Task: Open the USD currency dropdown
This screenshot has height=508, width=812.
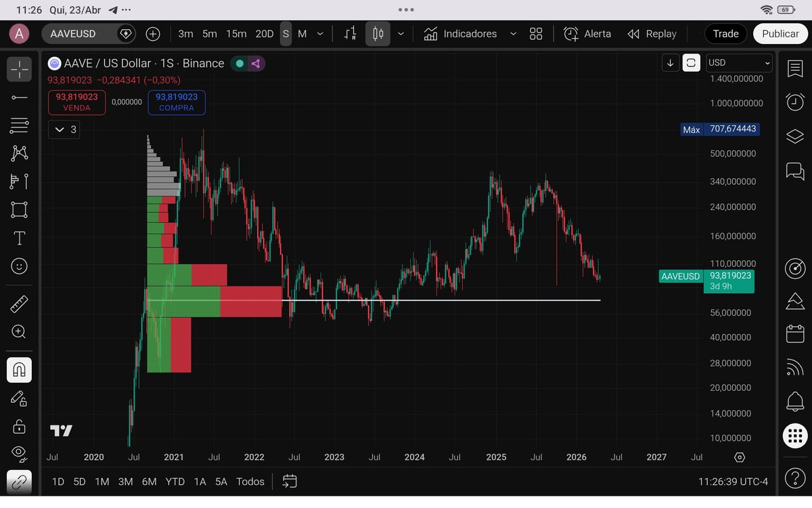Action: pyautogui.click(x=739, y=63)
